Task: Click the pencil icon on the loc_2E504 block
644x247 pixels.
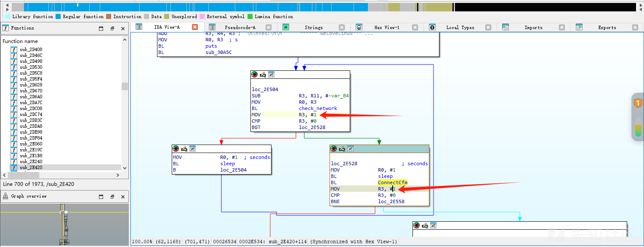Action: pyautogui.click(x=263, y=75)
